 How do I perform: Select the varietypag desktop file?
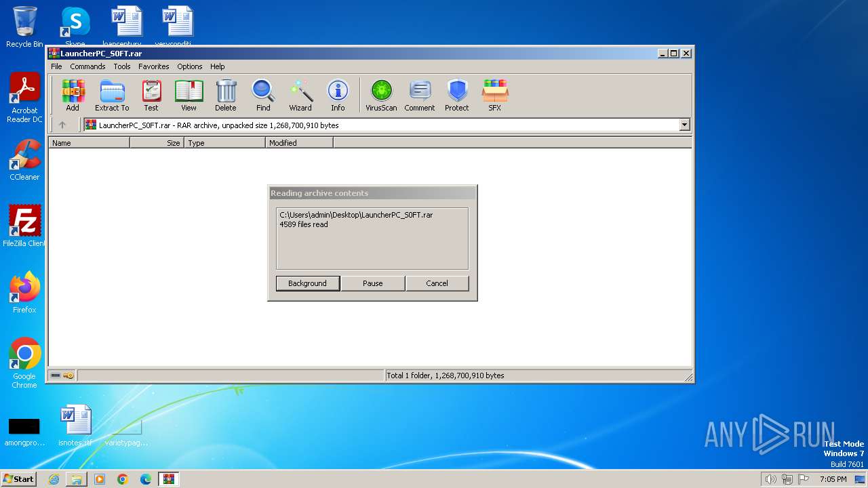tap(125, 430)
